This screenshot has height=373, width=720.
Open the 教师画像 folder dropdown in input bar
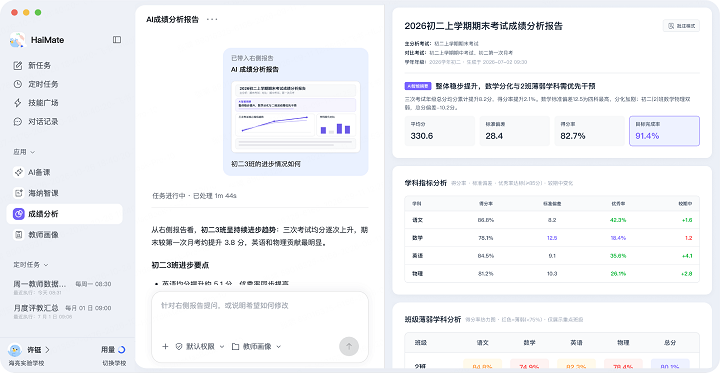256,346
